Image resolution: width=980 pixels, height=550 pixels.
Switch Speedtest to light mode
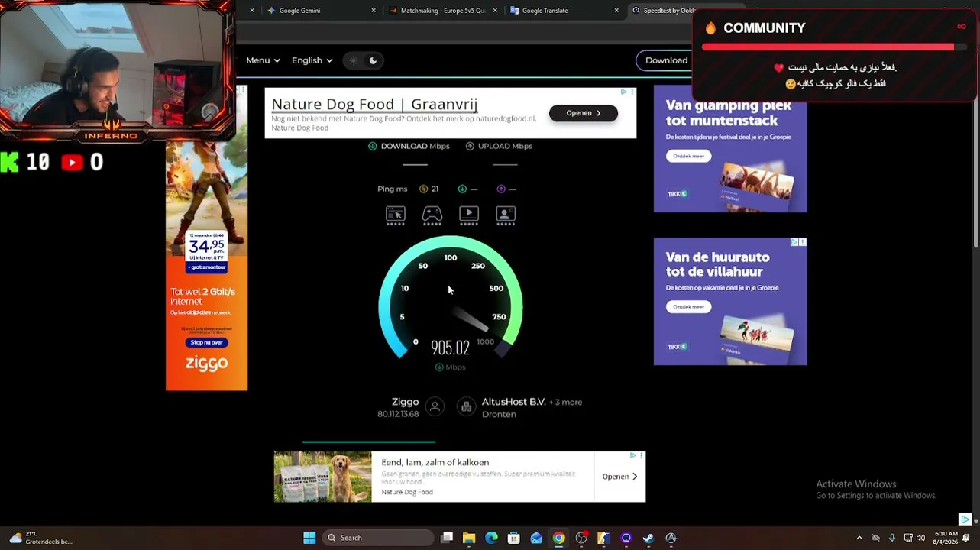coord(353,60)
